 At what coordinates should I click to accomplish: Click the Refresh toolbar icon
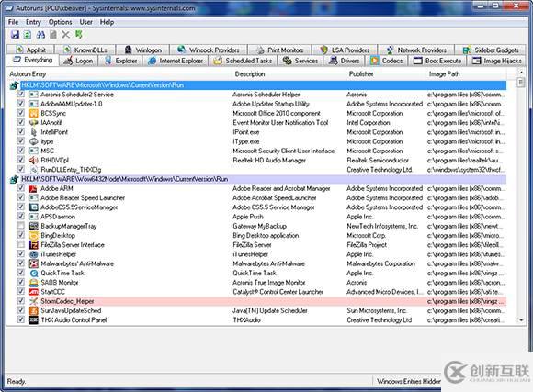(28, 34)
